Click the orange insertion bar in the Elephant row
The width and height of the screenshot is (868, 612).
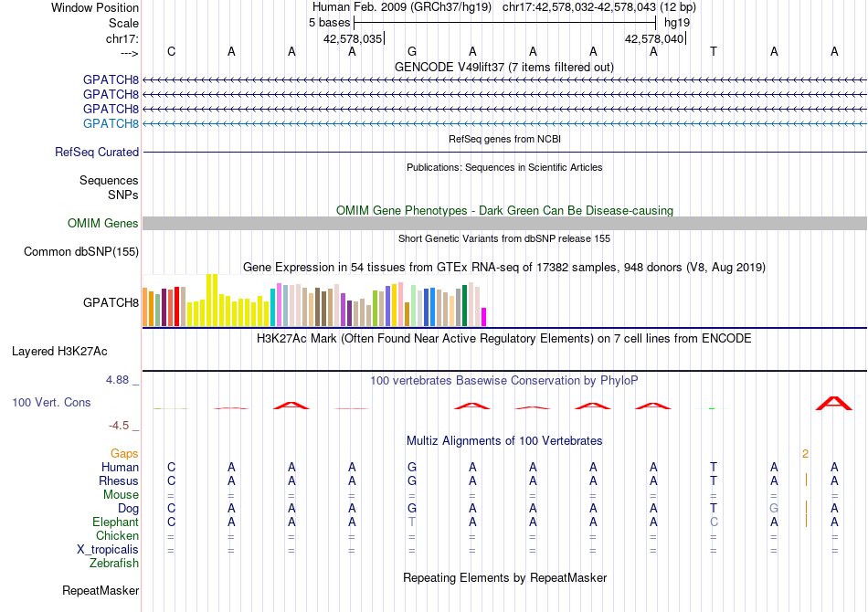[x=806, y=521]
